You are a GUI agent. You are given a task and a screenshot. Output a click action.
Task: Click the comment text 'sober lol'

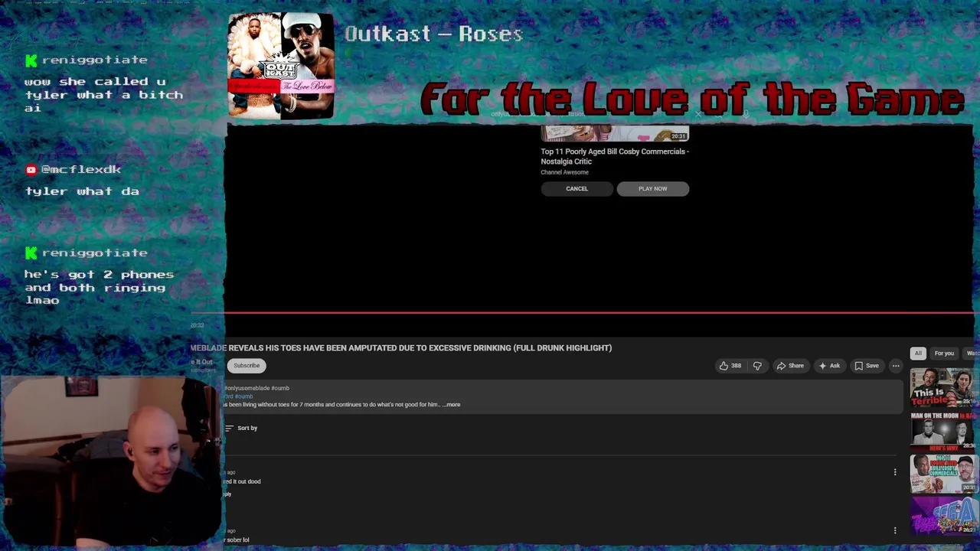tap(237, 540)
